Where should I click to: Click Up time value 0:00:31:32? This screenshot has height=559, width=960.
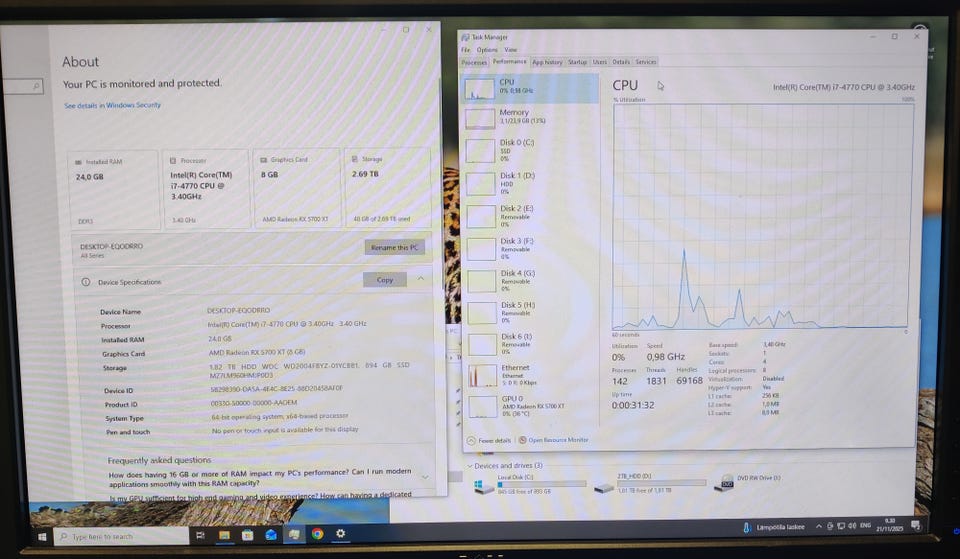pos(632,405)
